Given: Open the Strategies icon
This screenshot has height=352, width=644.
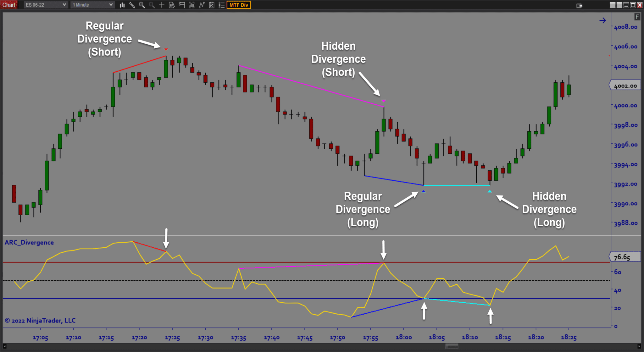Looking at the screenshot, I should pyautogui.click(x=212, y=5).
